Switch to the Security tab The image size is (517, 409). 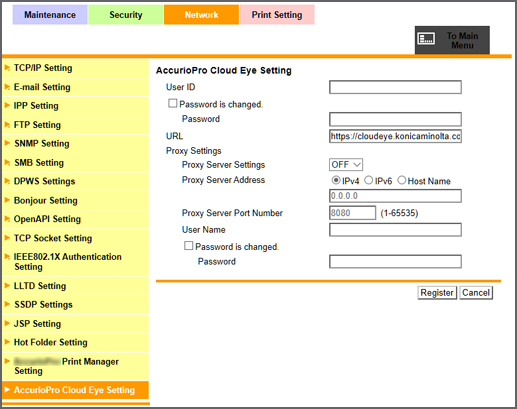126,15
